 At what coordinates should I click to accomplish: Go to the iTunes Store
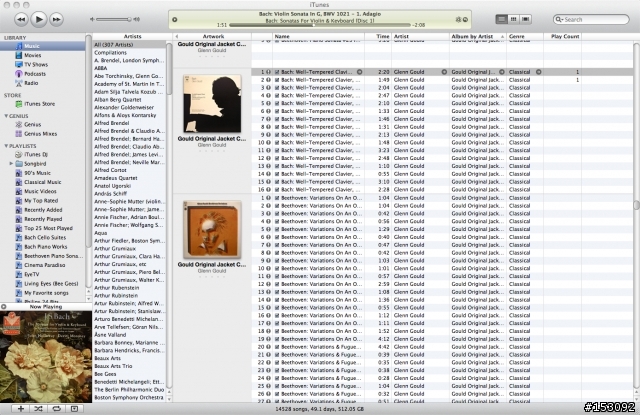[39, 104]
